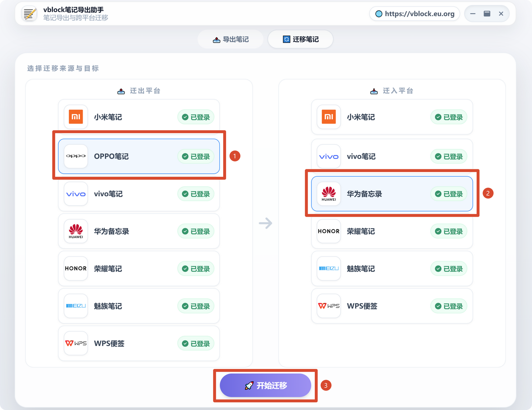Click 已登录 badge of target 荣耀笔记
This screenshot has width=532, height=410.
coord(449,231)
